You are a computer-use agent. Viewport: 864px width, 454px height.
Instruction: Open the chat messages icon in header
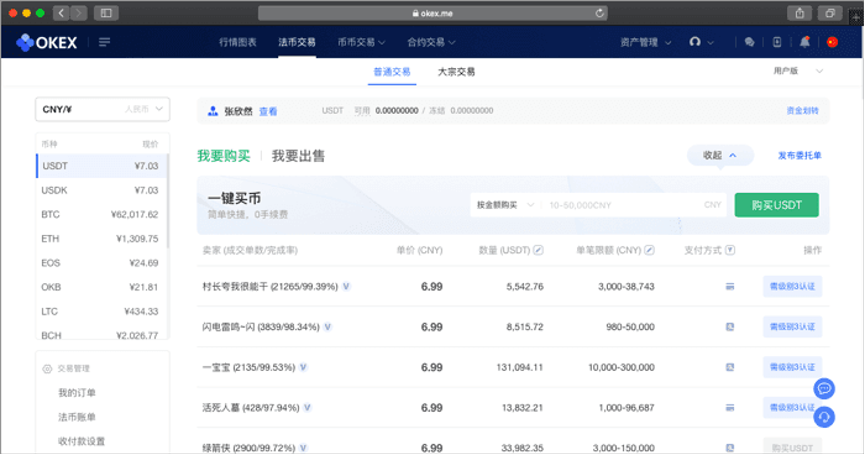pos(749,42)
